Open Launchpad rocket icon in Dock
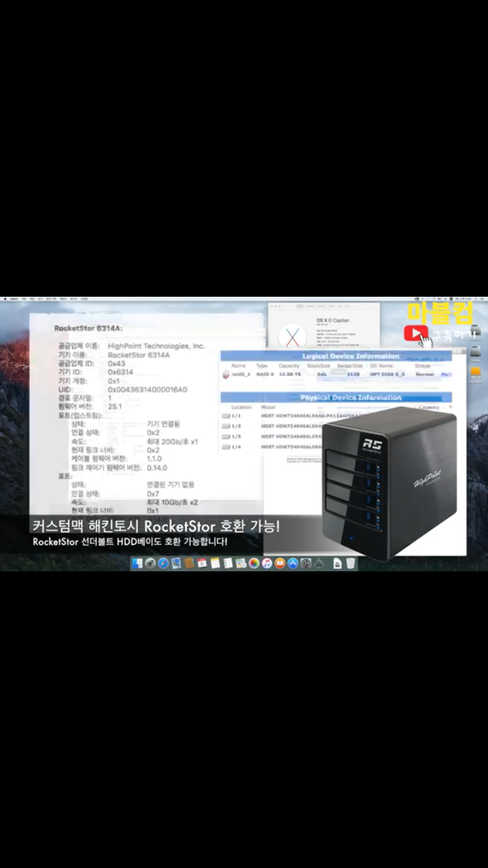 pyautogui.click(x=150, y=563)
